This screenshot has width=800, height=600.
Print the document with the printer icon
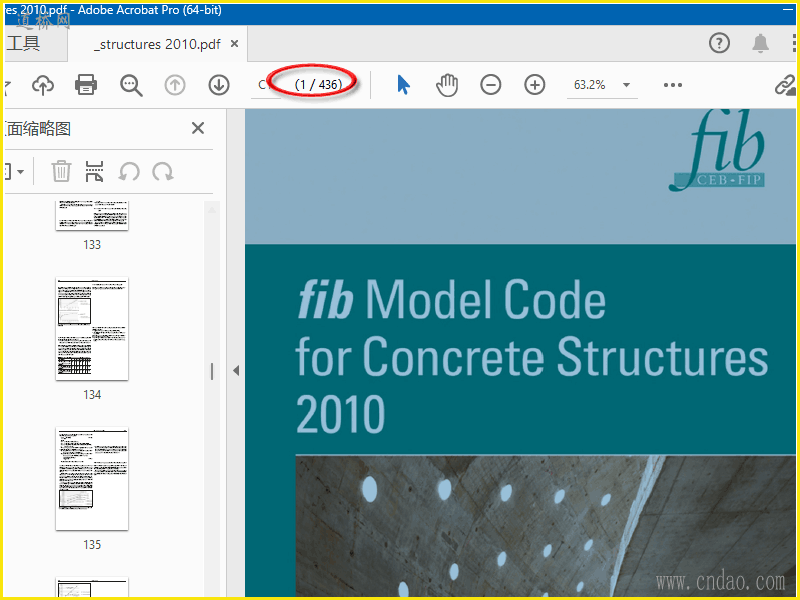pyautogui.click(x=86, y=85)
